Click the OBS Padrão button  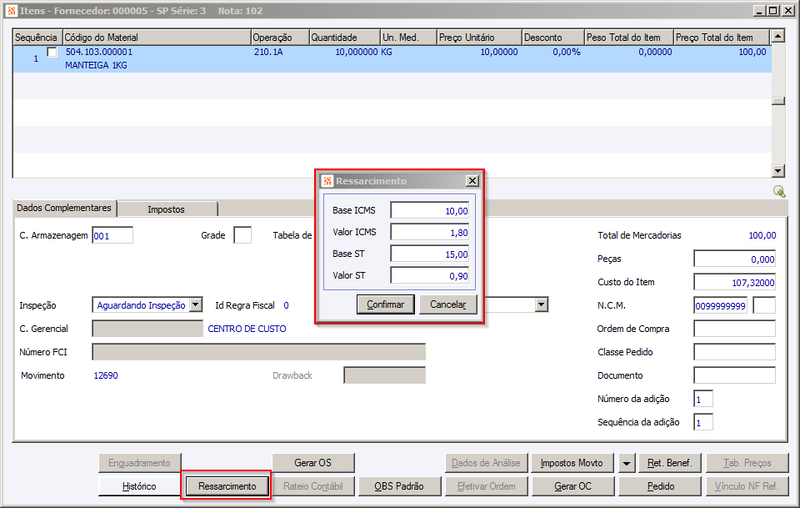point(399,486)
